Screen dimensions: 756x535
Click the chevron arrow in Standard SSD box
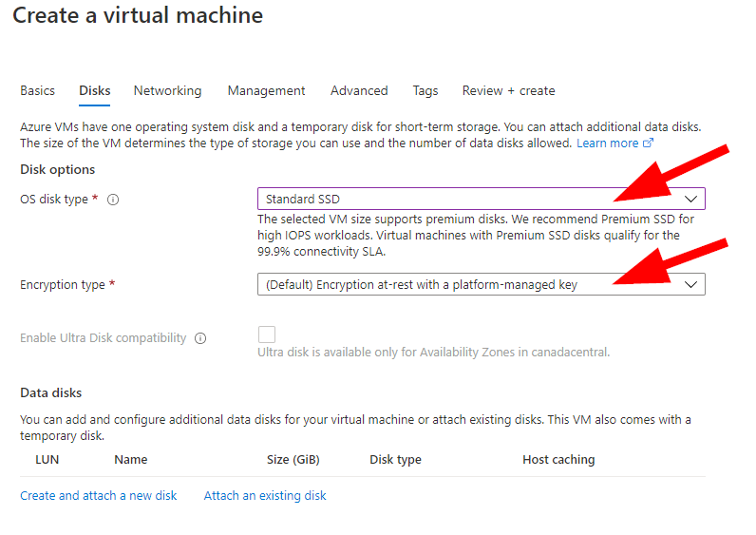[x=690, y=199]
